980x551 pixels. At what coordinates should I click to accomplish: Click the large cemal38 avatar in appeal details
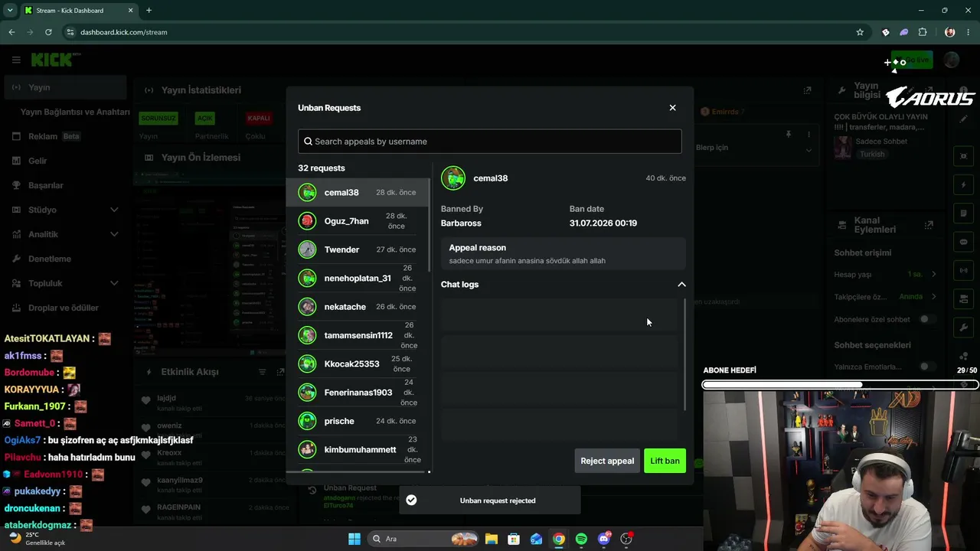pos(453,178)
